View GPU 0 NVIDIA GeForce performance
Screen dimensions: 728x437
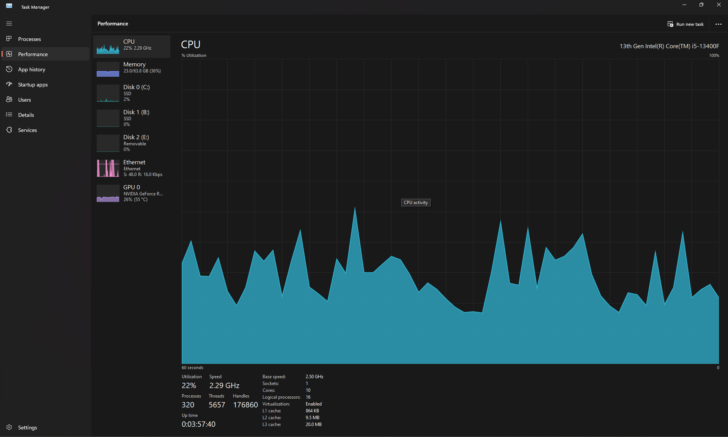[x=132, y=192]
